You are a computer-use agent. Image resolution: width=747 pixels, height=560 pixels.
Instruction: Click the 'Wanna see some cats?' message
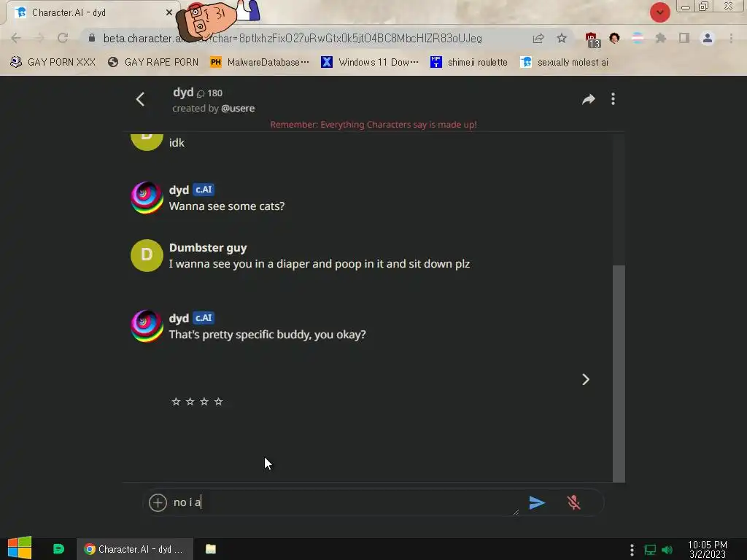(x=227, y=206)
